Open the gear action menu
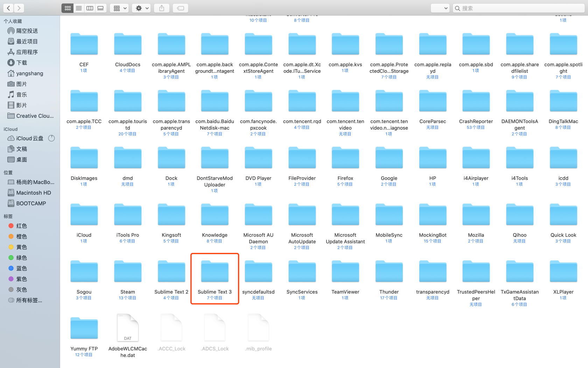The width and height of the screenshot is (588, 368). click(142, 8)
